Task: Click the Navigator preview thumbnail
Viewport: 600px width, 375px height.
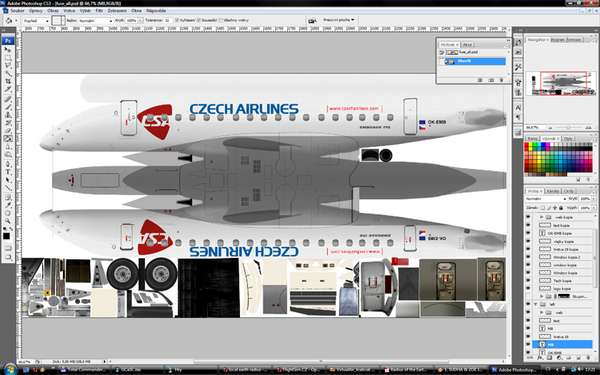Action: click(561, 83)
